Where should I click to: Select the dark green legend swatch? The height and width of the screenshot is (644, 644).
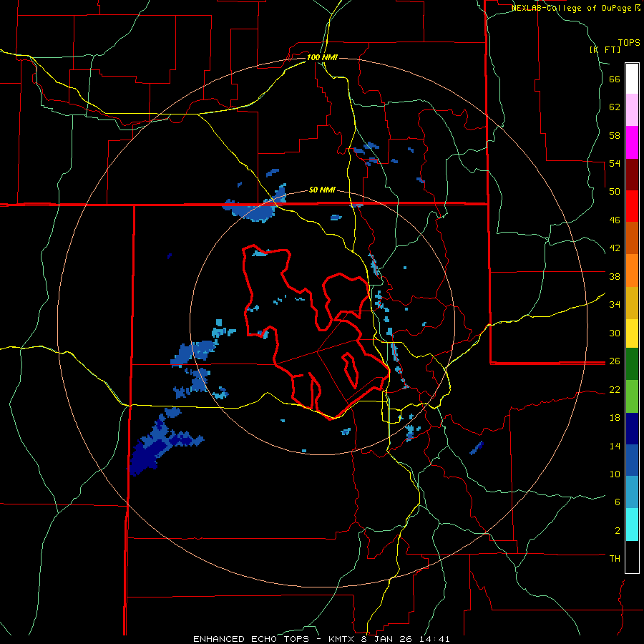click(x=632, y=364)
